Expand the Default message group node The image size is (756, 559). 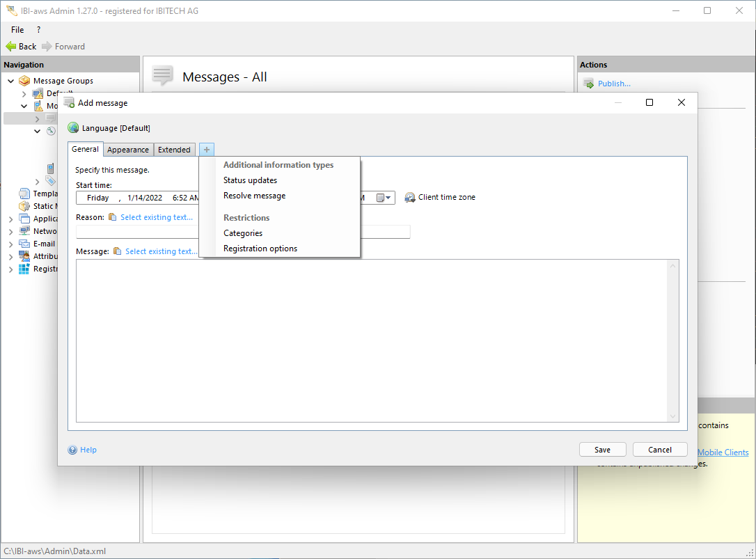point(24,93)
